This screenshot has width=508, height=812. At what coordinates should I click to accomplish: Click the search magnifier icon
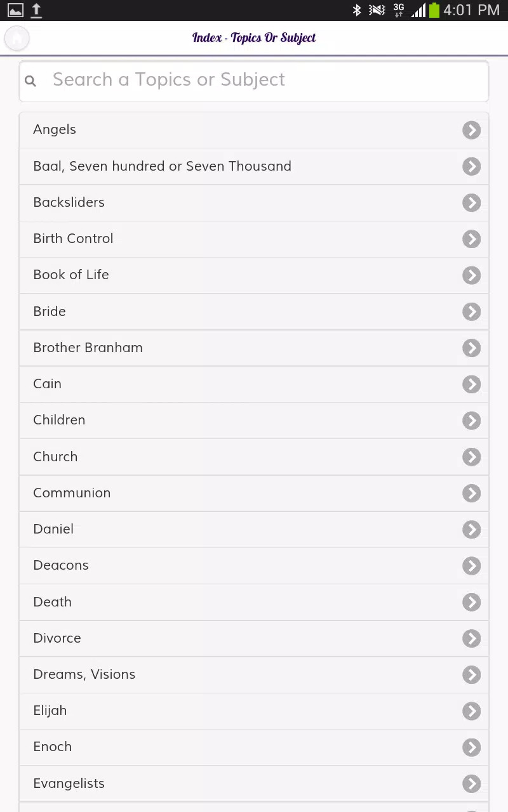tap(30, 81)
